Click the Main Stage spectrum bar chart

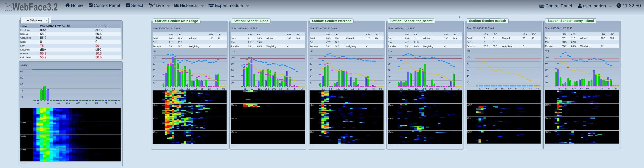pos(189,70)
